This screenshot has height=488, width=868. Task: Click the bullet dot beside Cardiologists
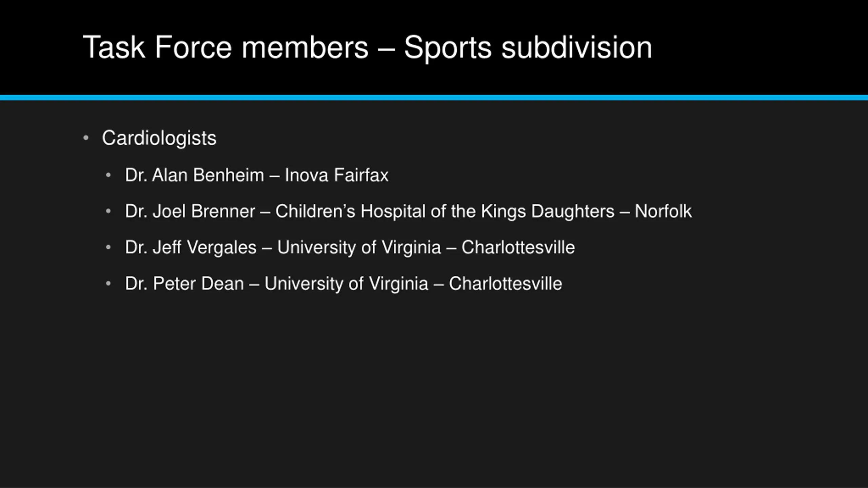pyautogui.click(x=86, y=138)
